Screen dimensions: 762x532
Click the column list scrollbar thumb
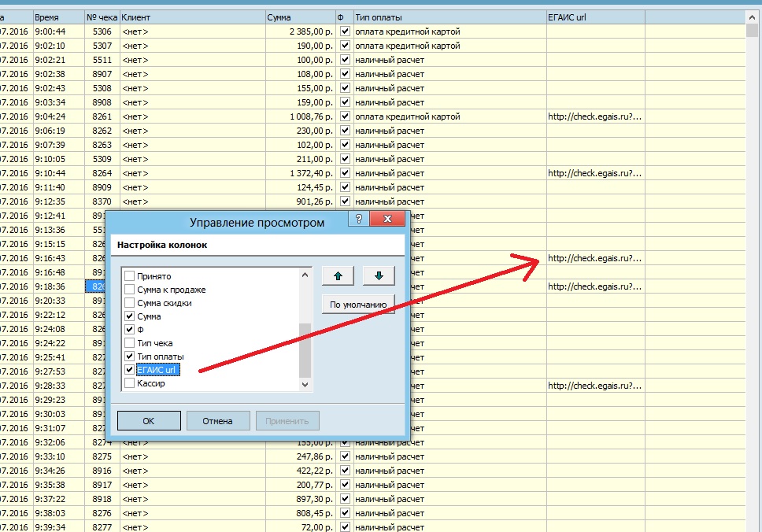click(305, 349)
